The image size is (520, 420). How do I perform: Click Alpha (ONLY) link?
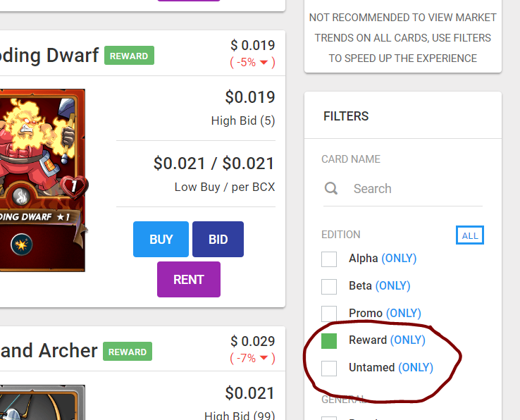(399, 258)
